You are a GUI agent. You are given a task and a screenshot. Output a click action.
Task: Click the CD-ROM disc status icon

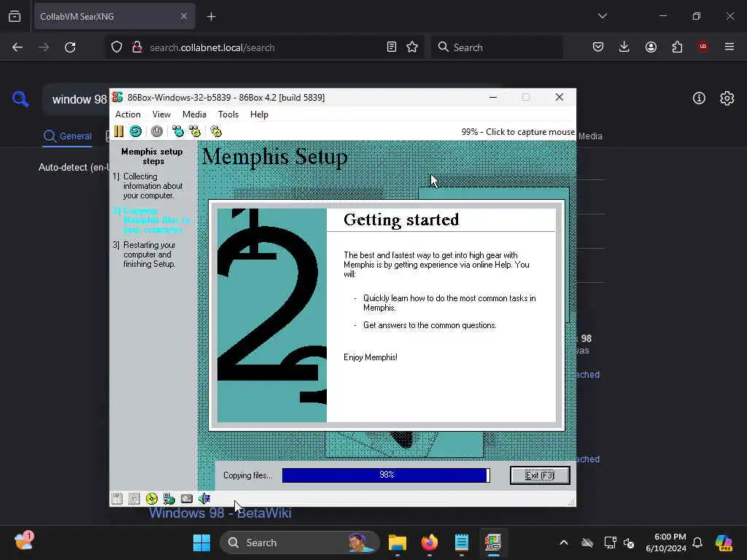tap(152, 499)
